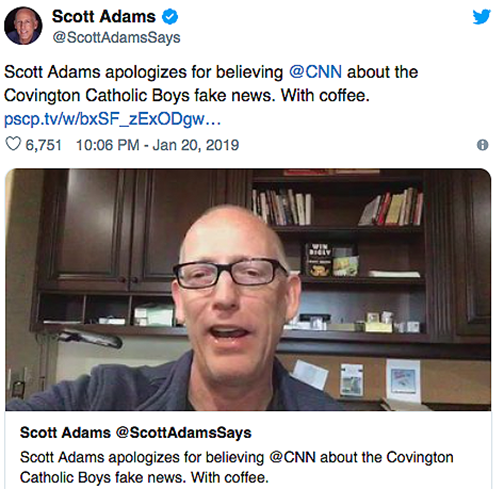Screen dimensions: 504x489
Task: Click the 'Win Bigly' book in video
Action: 319,260
